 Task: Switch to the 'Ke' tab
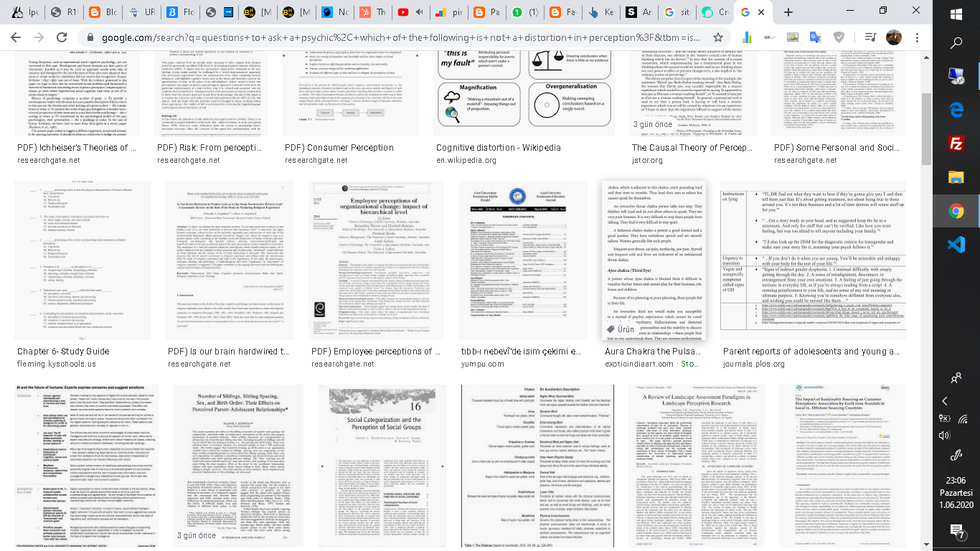click(600, 12)
